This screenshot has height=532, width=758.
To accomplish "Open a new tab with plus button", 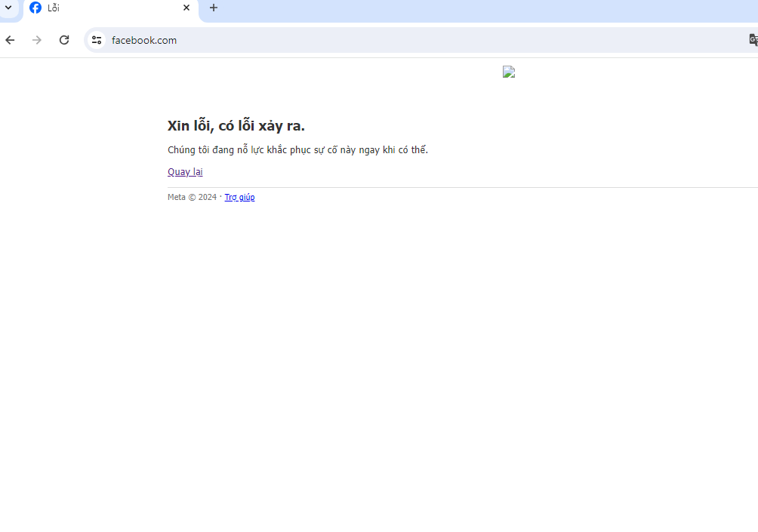I will tap(214, 8).
